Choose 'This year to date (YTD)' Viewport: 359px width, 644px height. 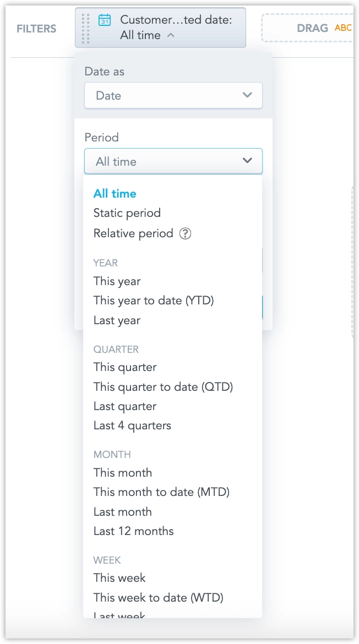pyautogui.click(x=153, y=301)
